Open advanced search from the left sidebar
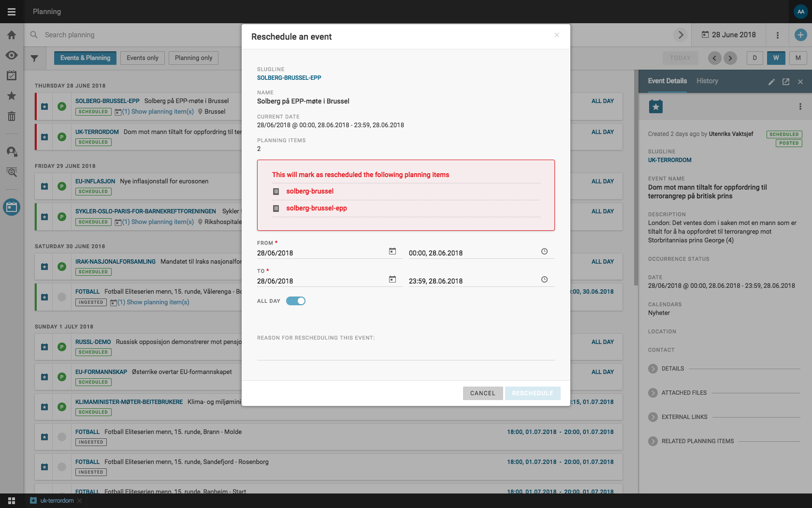The height and width of the screenshot is (508, 812). pyautogui.click(x=12, y=172)
